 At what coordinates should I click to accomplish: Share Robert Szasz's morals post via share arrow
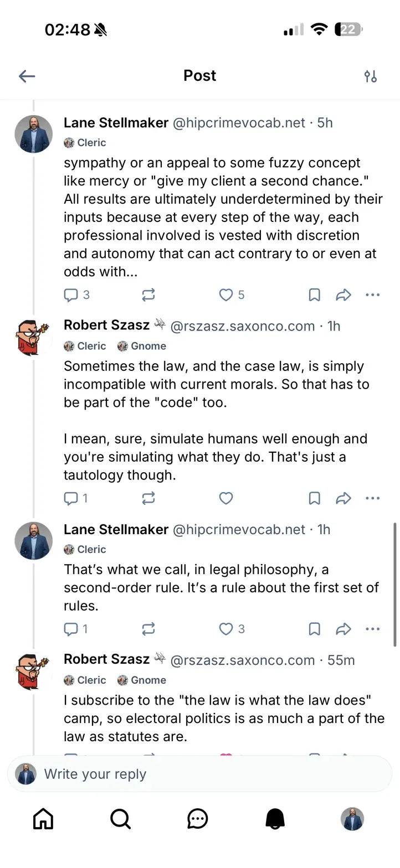(343, 498)
